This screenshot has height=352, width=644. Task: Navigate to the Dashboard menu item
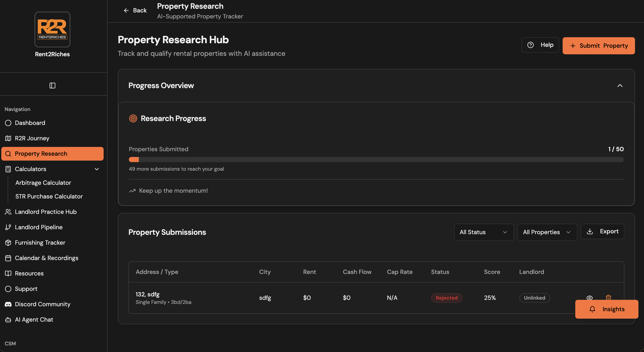[x=30, y=123]
